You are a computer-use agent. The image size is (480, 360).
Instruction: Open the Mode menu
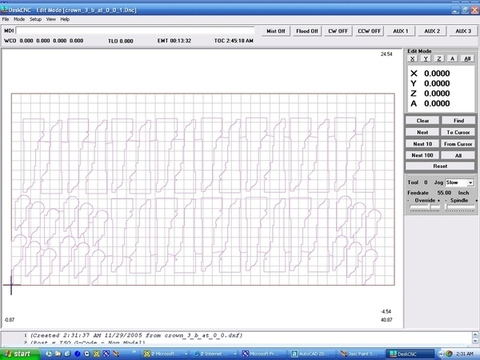coord(19,19)
